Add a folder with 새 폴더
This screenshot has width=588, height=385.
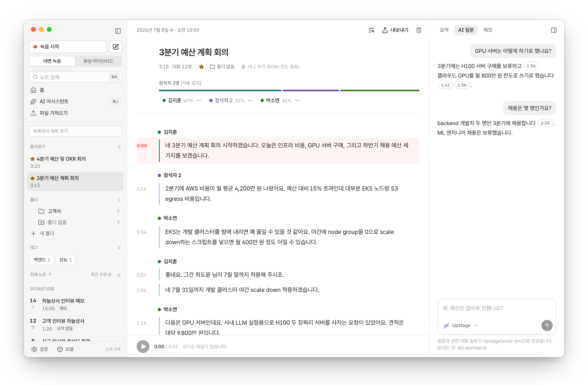pyautogui.click(x=43, y=233)
